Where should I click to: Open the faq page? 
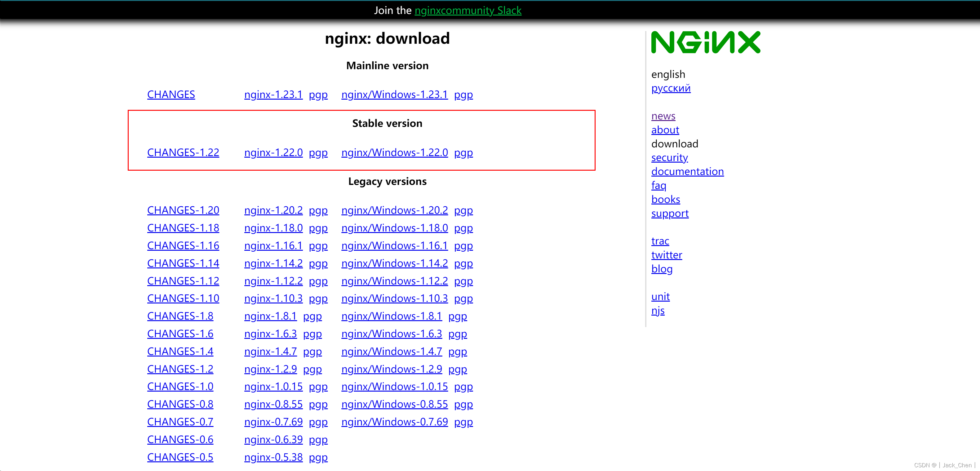tap(659, 186)
